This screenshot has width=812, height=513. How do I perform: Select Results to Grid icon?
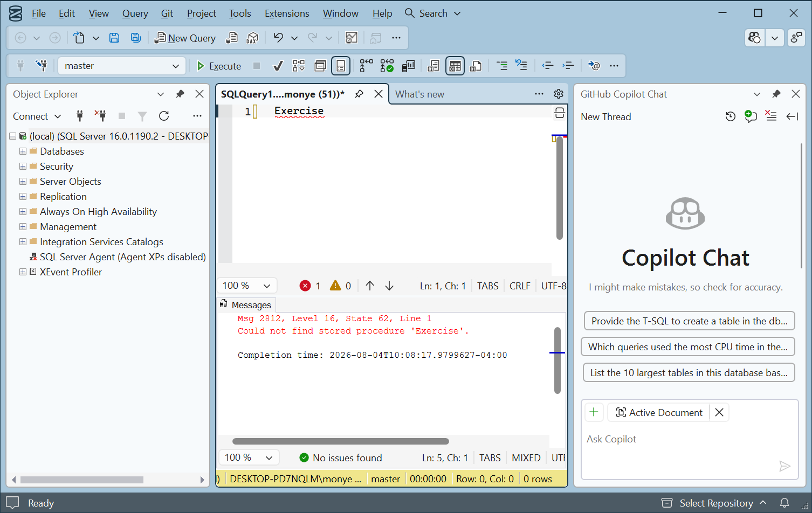455,66
